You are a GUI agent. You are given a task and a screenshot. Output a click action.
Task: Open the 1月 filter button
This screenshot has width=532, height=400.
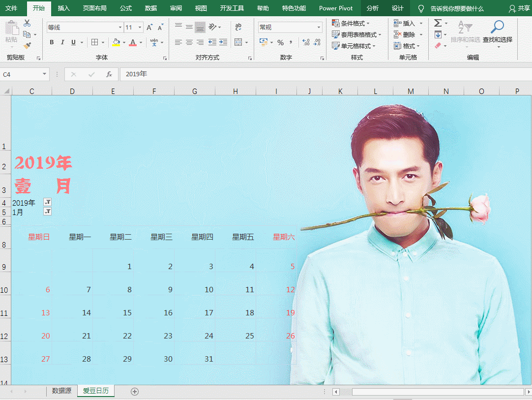coord(48,212)
